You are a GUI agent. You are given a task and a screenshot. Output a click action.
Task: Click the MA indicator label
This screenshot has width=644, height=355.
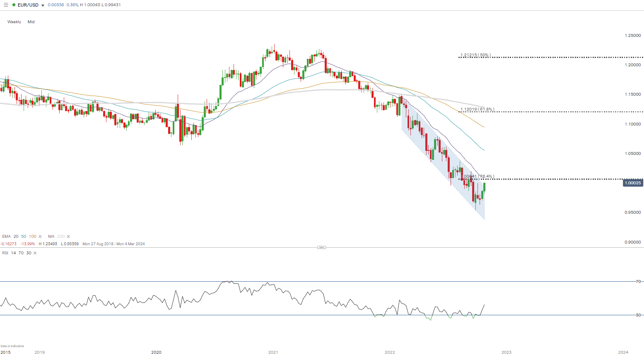pyautogui.click(x=51, y=237)
